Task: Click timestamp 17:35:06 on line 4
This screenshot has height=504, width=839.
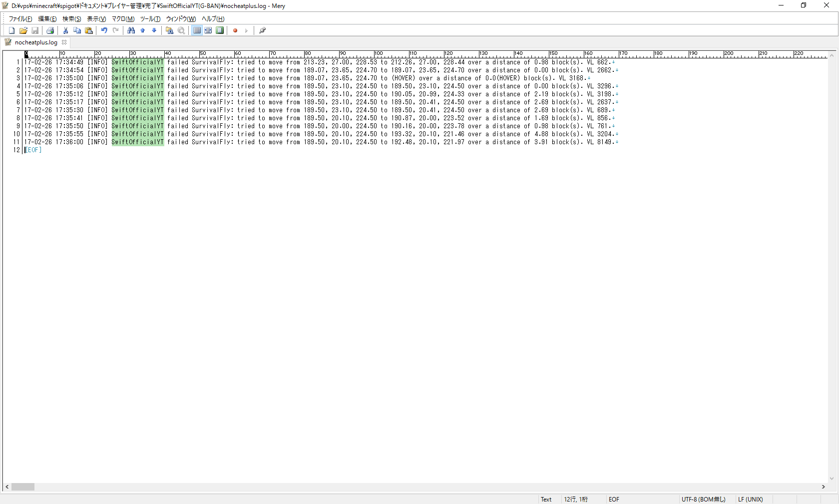Action: 69,86
